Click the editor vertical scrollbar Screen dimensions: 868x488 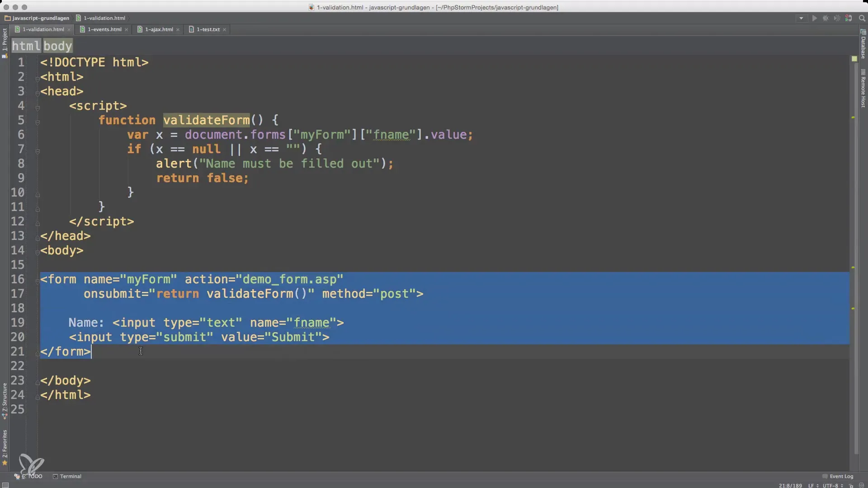pos(856,226)
